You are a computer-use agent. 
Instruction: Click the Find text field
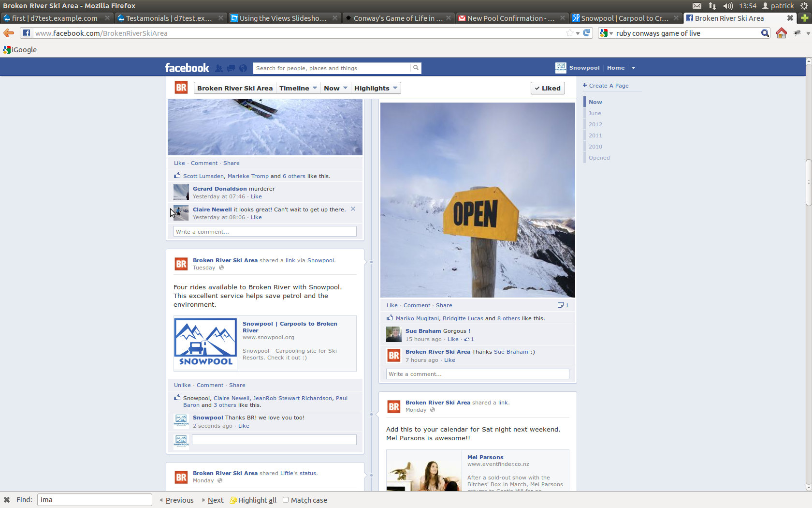(95, 500)
